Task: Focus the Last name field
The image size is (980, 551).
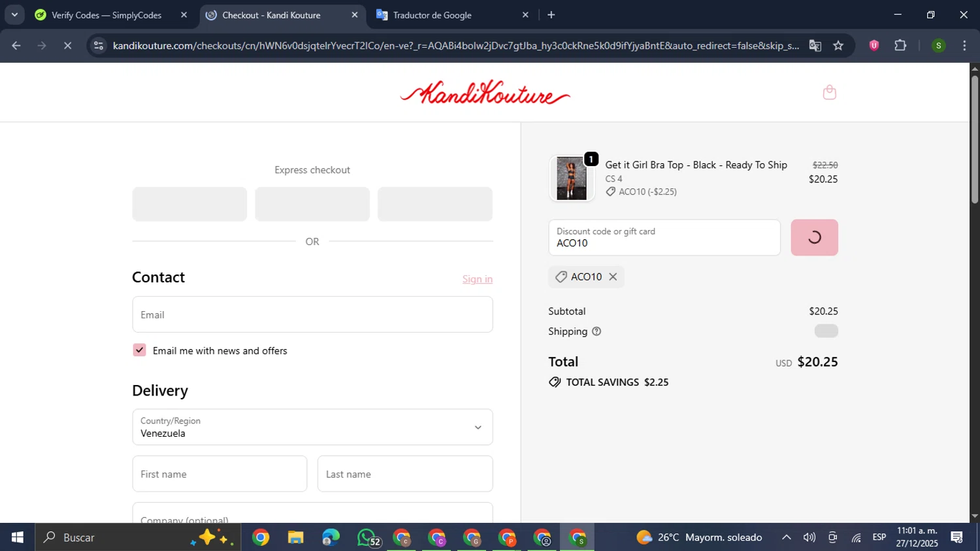Action: coord(405,474)
